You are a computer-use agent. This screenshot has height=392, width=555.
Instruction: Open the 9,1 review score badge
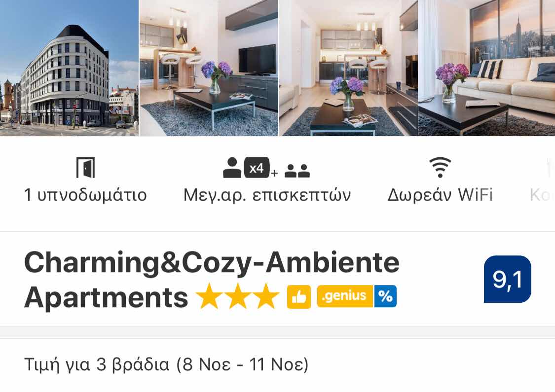[x=507, y=279]
